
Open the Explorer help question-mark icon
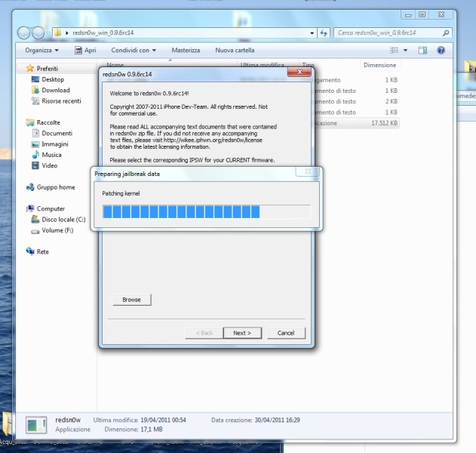click(441, 50)
